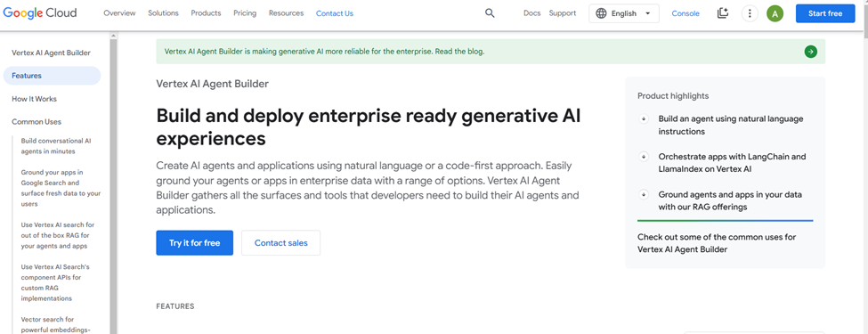This screenshot has width=868, height=334.
Task: Go to How It Works in sidebar
Action: (x=35, y=99)
